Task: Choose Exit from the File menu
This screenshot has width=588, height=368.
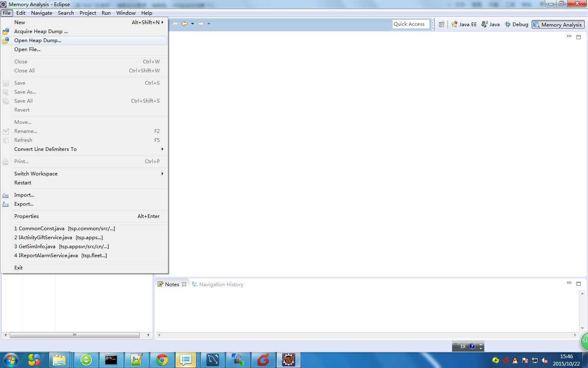Action: [84, 268]
